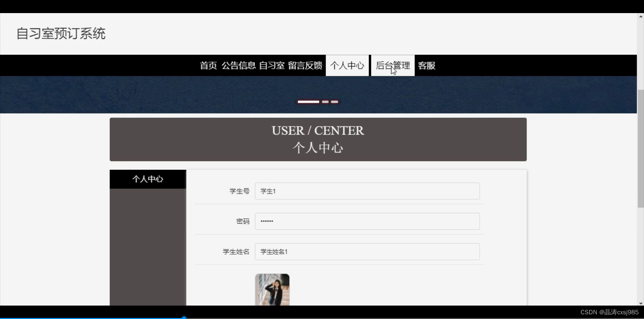Select the 个人中心 sidebar header
The width and height of the screenshot is (644, 319).
pyautogui.click(x=148, y=179)
